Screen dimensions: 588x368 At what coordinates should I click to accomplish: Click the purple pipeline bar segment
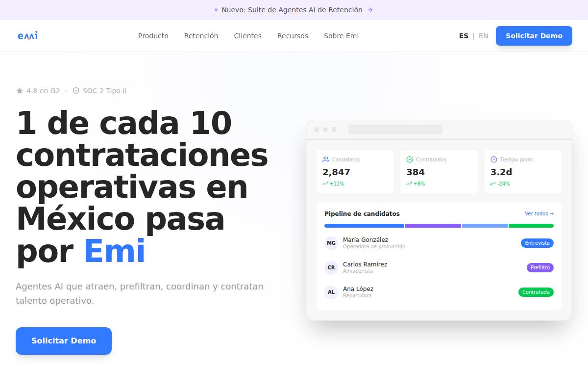coord(433,226)
